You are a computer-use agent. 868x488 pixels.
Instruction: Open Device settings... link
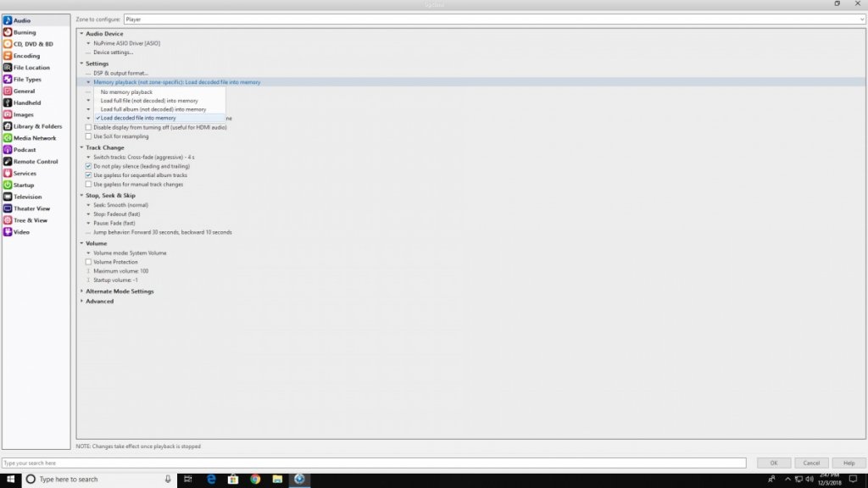(113, 53)
